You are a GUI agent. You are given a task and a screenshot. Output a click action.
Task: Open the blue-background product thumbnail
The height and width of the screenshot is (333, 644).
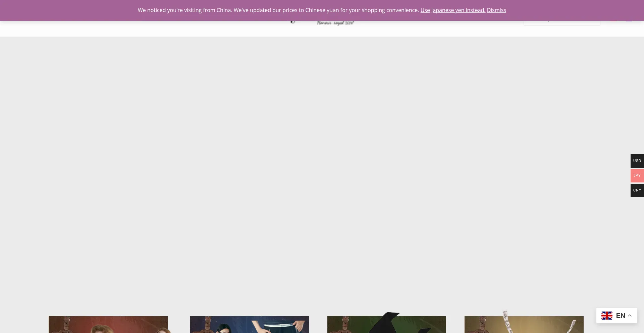pyautogui.click(x=249, y=325)
